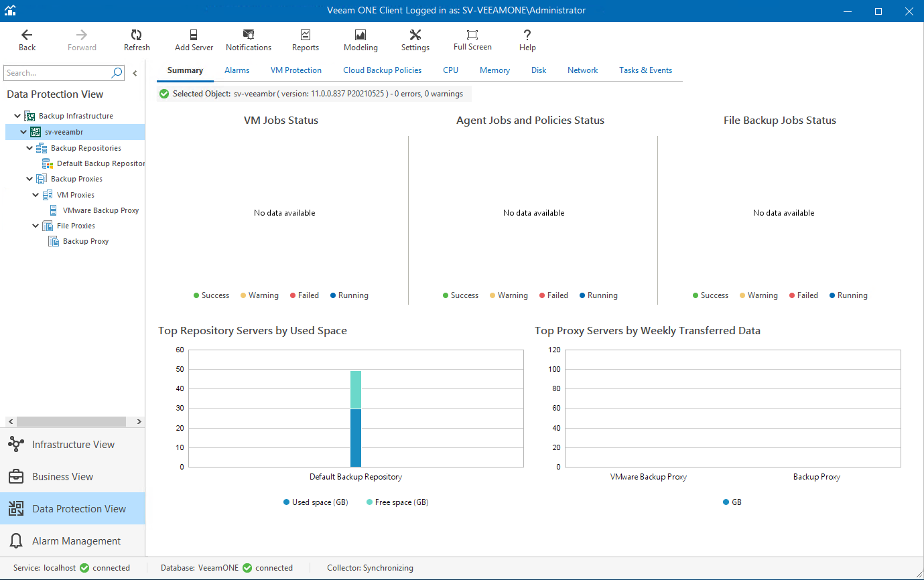This screenshot has height=580, width=924.
Task: Click the Free space (GB) legend swatch
Action: coord(370,502)
